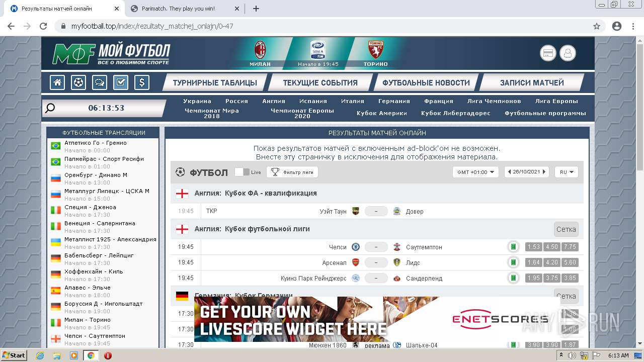Click the checkmark icon button
The height and width of the screenshot is (362, 644).
(121, 82)
